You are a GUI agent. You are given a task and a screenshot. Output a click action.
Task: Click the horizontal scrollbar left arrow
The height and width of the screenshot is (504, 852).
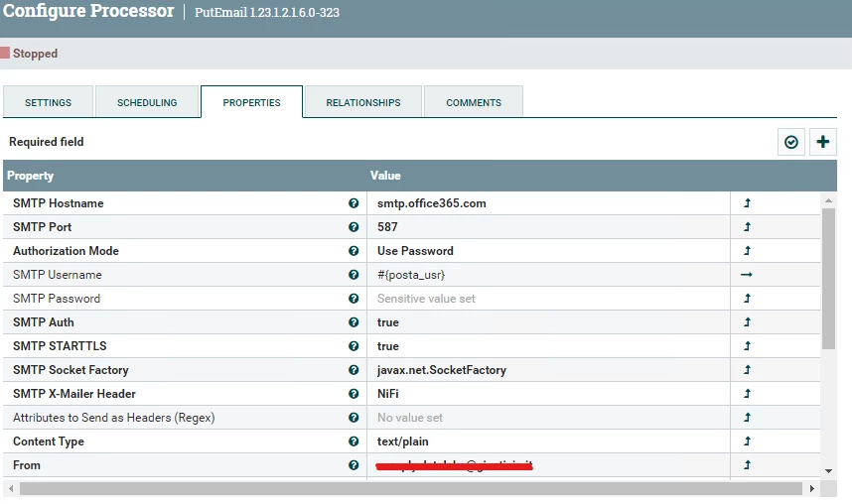(x=10, y=489)
